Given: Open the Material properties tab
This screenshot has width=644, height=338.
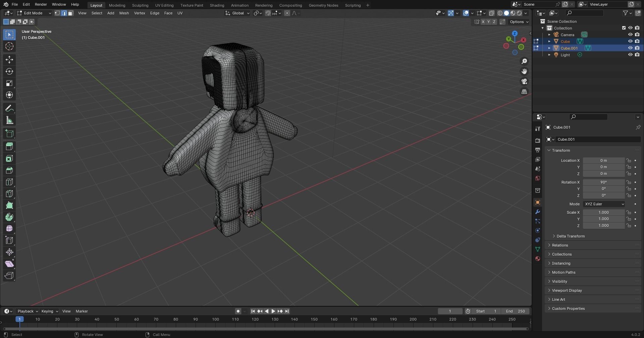Looking at the screenshot, I should point(538,259).
